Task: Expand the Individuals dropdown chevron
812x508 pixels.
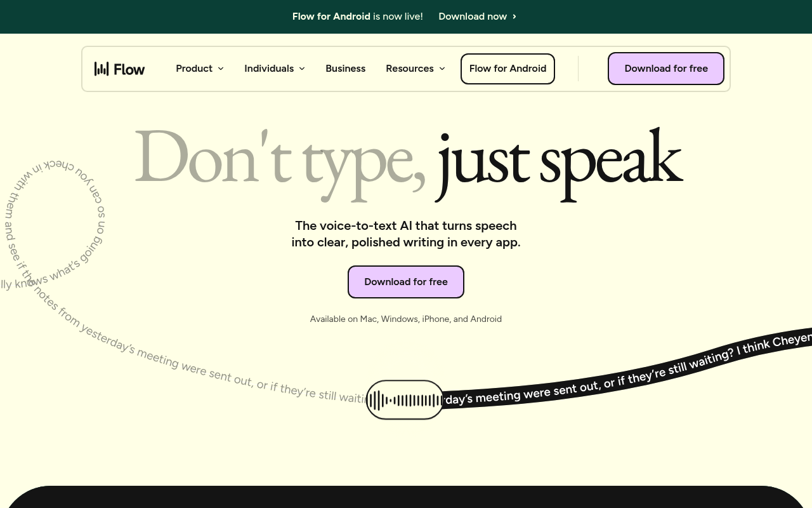Action: pyautogui.click(x=302, y=69)
